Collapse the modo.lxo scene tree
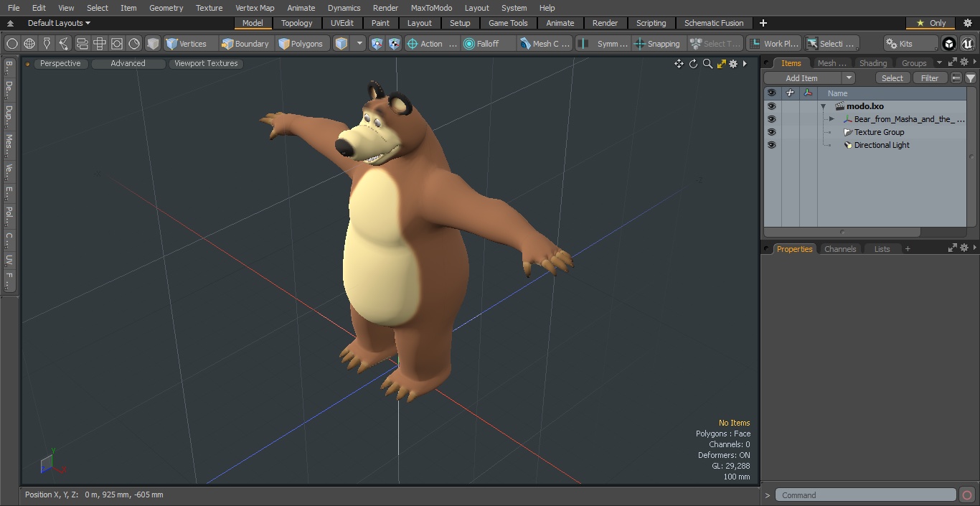Screen dimensions: 980x506 [x=824, y=106]
